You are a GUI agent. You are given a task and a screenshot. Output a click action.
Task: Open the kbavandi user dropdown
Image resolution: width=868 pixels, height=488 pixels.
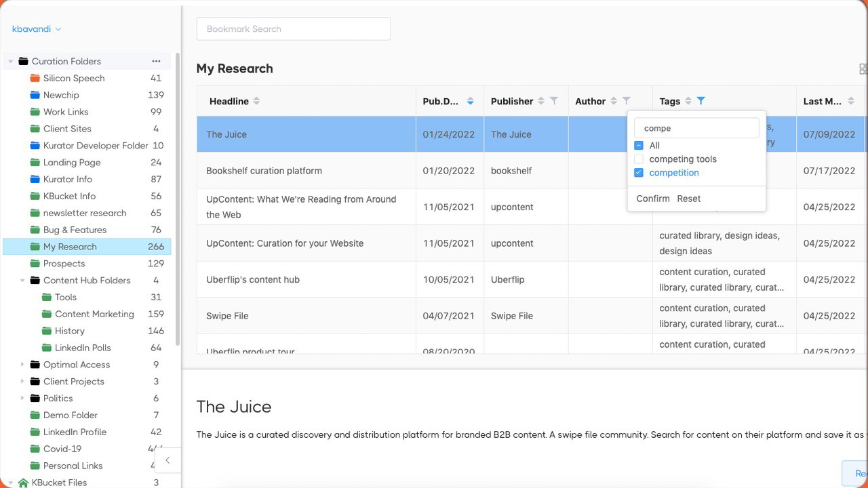[37, 29]
